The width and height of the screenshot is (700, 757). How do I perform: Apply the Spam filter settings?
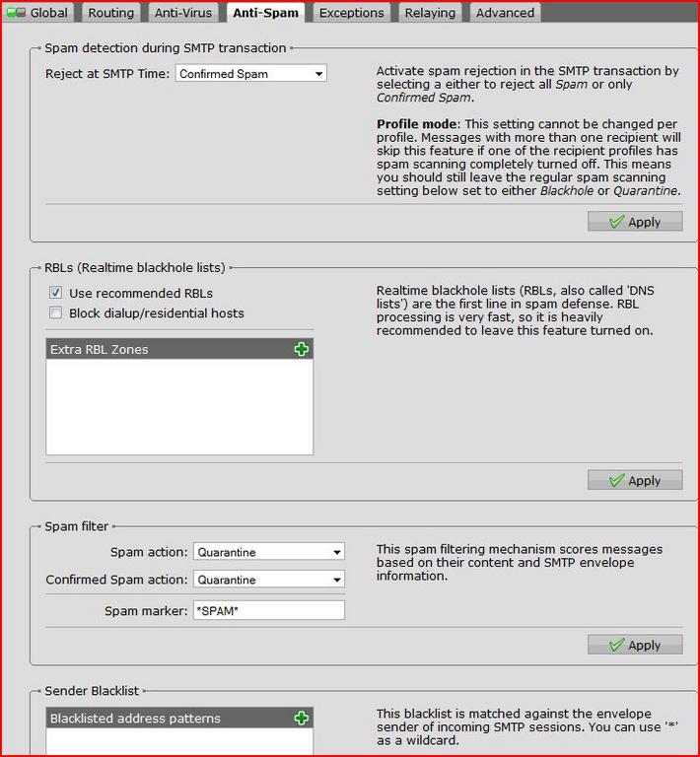635,645
